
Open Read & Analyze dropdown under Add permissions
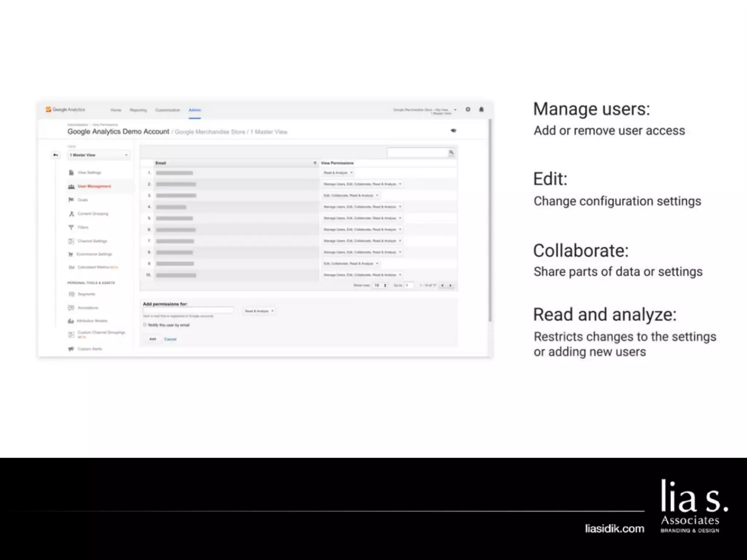click(x=259, y=311)
